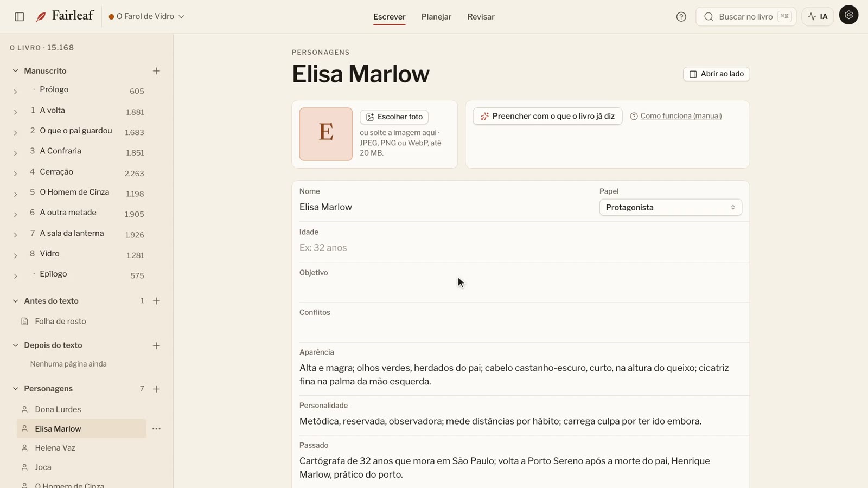Screen dimensions: 868x488
Task: Click the Folha de rosto page icon
Action: coord(24,322)
